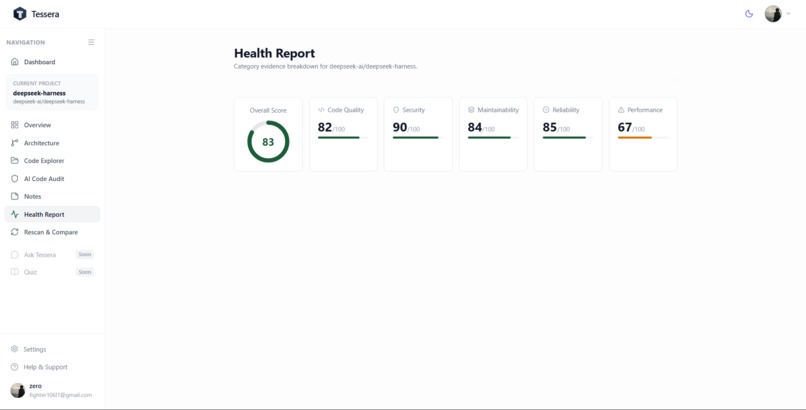Open Settings link in sidebar
This screenshot has width=806, height=410.
tap(34, 349)
